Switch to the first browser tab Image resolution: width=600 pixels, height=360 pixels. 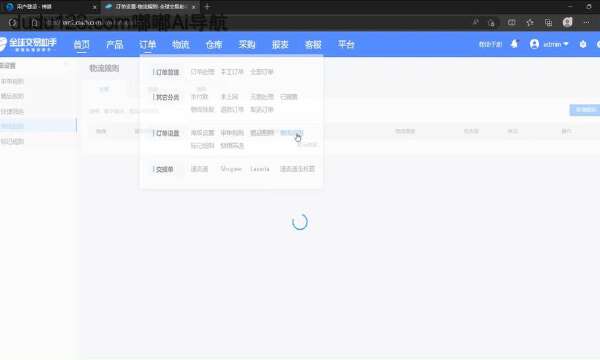pos(50,7)
